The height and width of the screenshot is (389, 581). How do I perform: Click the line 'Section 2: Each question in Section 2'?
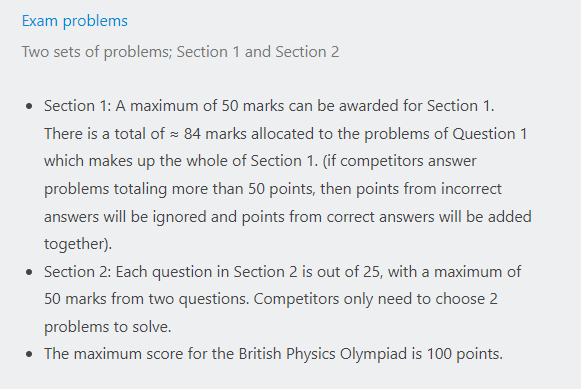pos(282,272)
